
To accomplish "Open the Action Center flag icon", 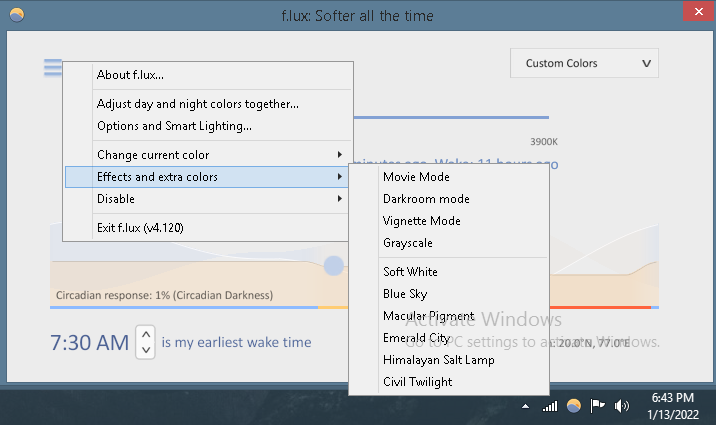I will [x=597, y=405].
